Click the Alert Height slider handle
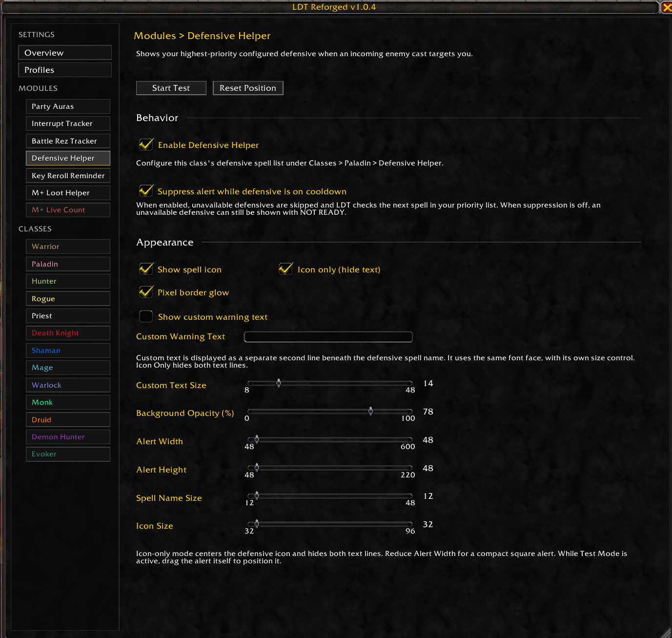The image size is (672, 638). 257,468
